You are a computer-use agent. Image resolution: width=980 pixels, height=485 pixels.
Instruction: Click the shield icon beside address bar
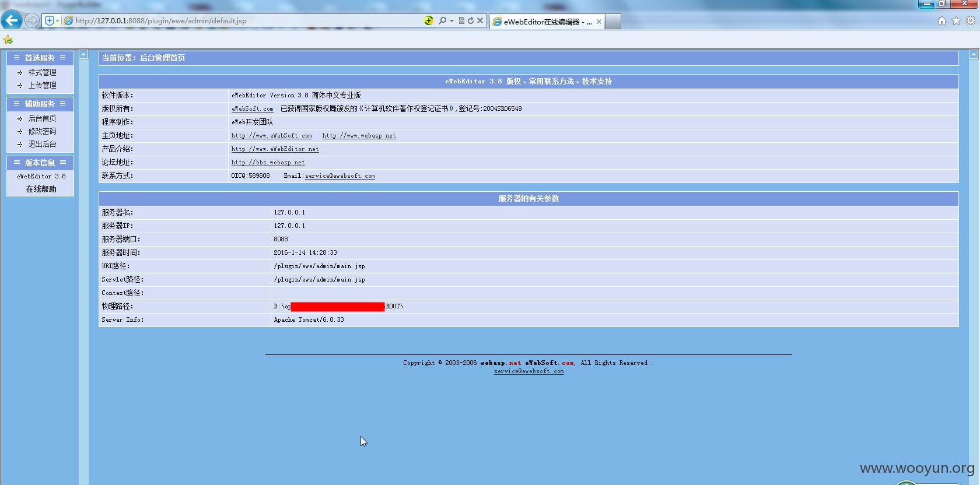[50, 20]
